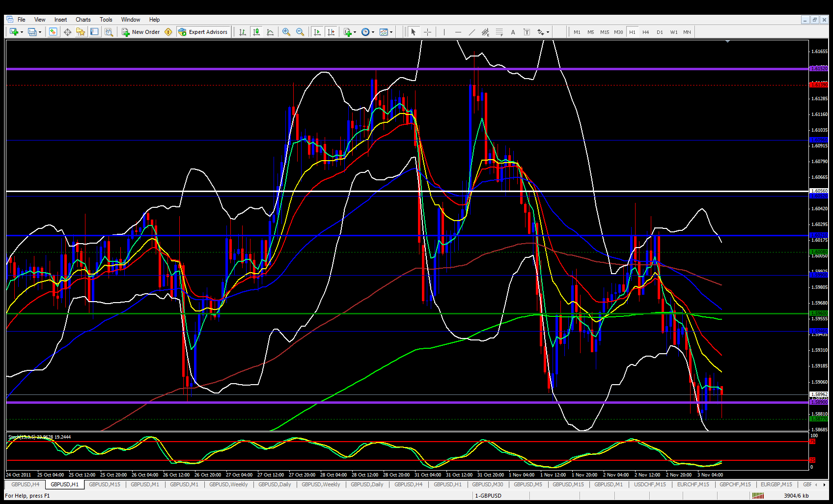833x504 pixels.
Task: Select the Text label tool
Action: coord(513,32)
